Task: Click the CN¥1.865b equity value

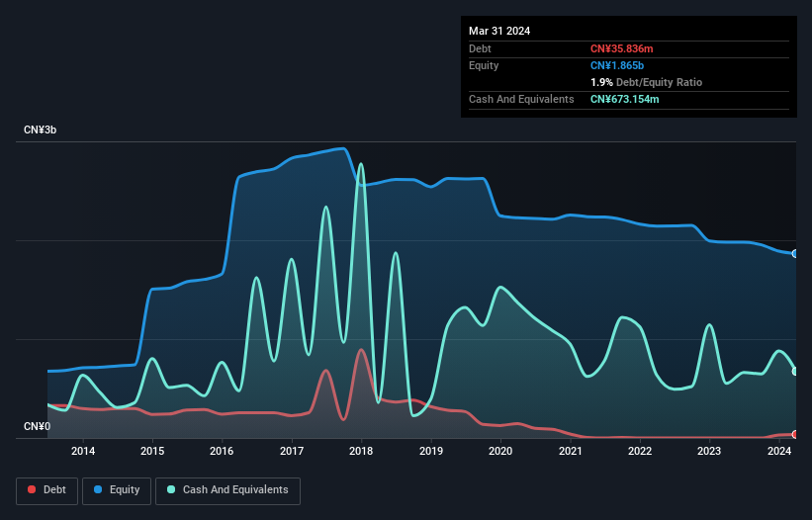Action: tap(617, 65)
